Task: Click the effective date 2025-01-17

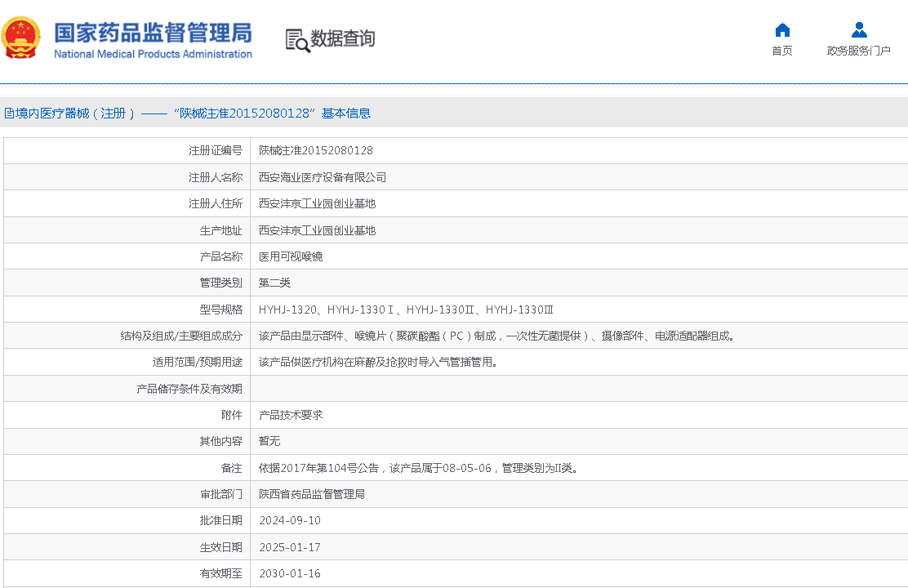Action: click(x=290, y=547)
